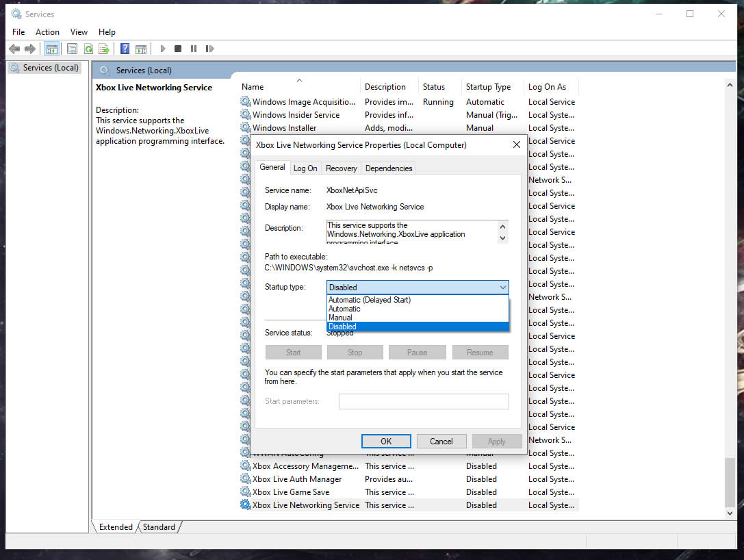Click gear icon of Xbox Live Game Save

pyautogui.click(x=245, y=492)
